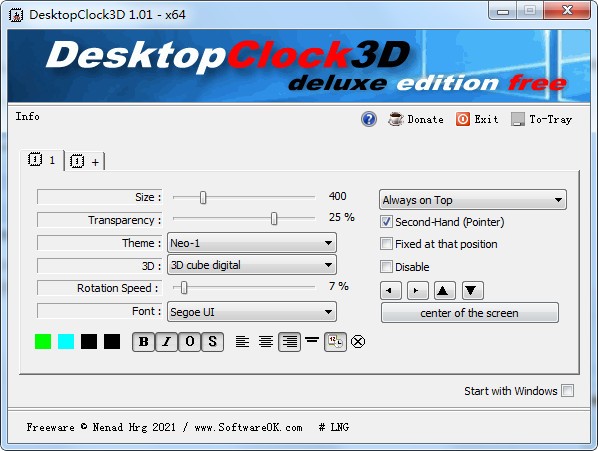Click the green color swatch
598x451 pixels.
pos(43,342)
